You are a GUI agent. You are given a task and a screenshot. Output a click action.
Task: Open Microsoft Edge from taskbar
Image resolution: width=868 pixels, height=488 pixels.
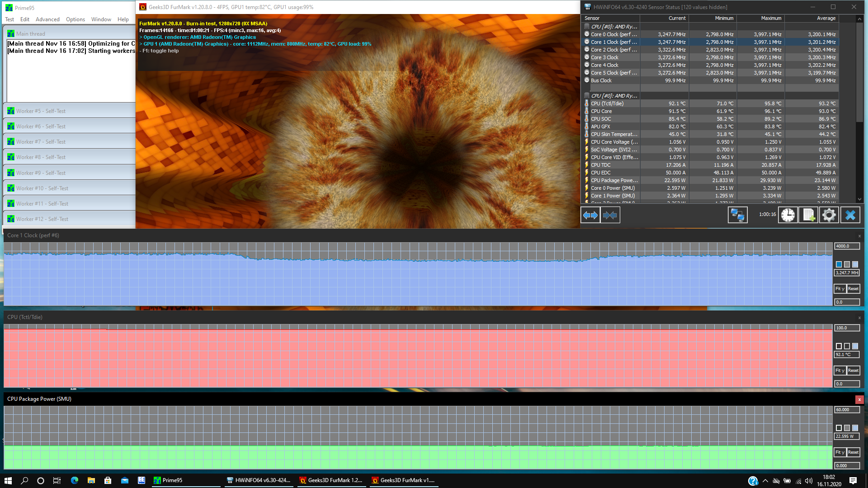pyautogui.click(x=75, y=480)
